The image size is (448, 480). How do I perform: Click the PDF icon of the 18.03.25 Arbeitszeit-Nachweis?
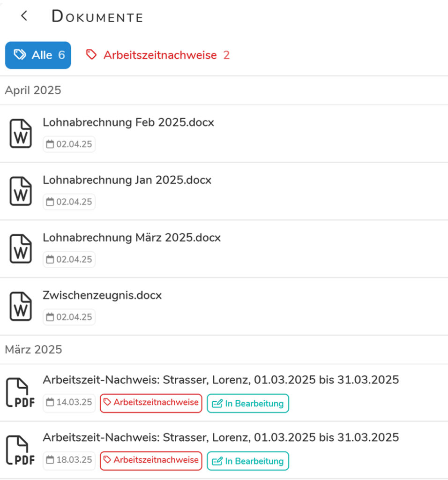click(x=21, y=450)
